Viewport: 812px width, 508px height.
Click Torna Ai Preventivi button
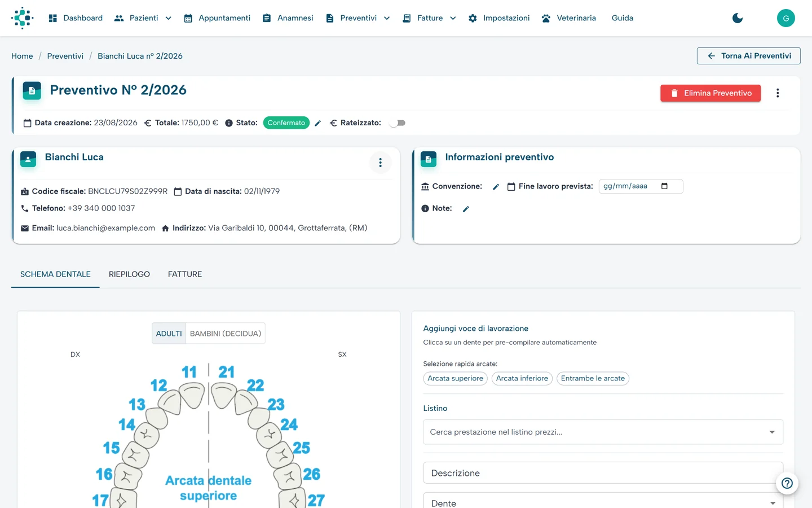(749, 56)
